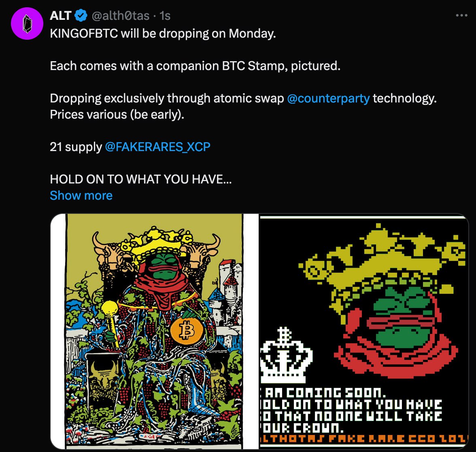The height and width of the screenshot is (452, 476).
Task: Click the blue verified badge
Action: pos(81,16)
